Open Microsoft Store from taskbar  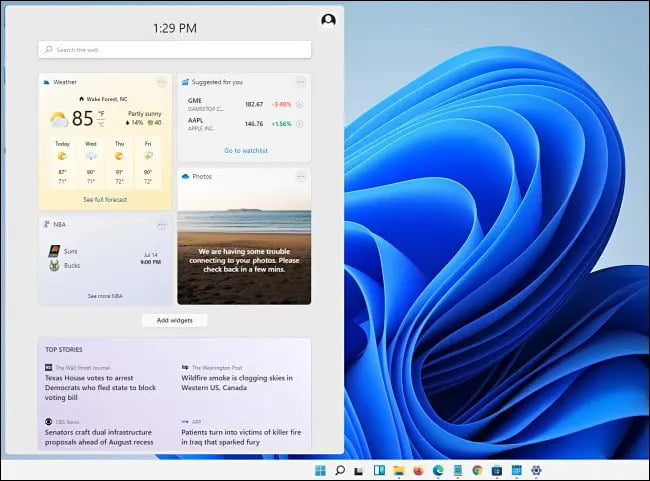tap(497, 470)
